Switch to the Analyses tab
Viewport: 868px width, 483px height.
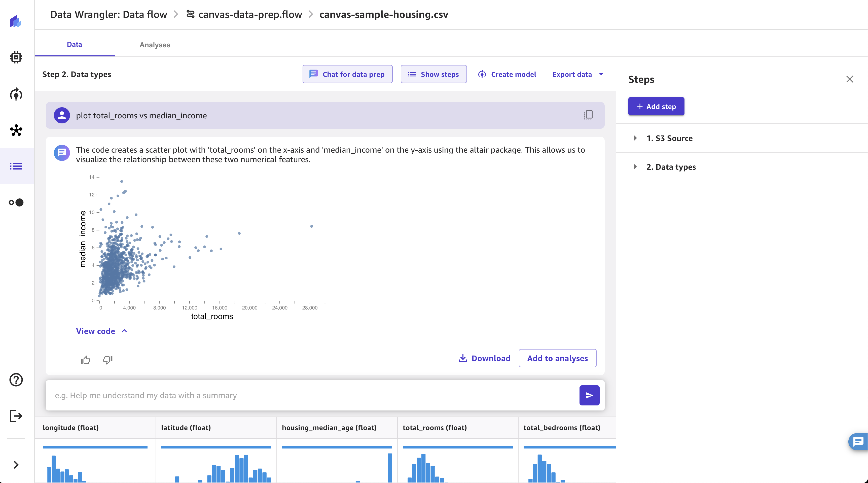(155, 44)
